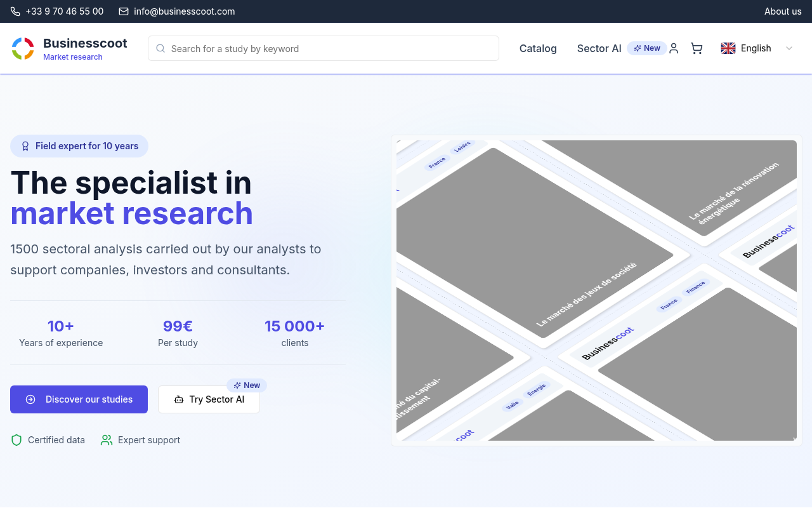Click the 15 000+ clients statistic

pos(294,326)
